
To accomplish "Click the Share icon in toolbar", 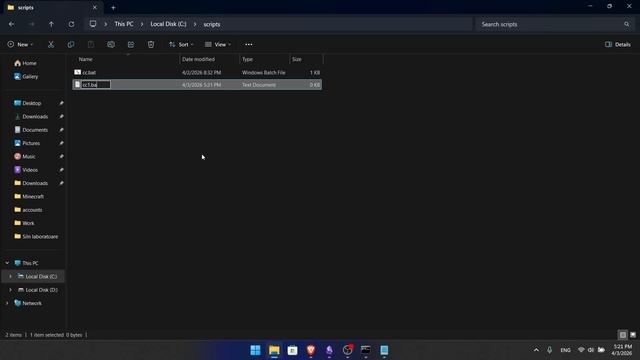I will click(x=131, y=44).
